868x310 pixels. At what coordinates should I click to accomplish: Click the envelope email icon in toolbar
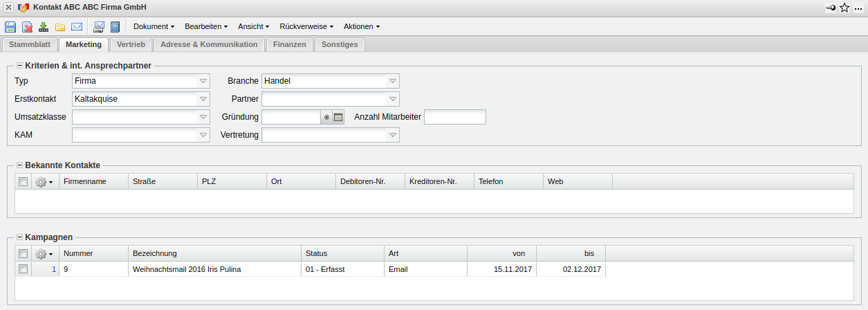pyautogui.click(x=77, y=27)
